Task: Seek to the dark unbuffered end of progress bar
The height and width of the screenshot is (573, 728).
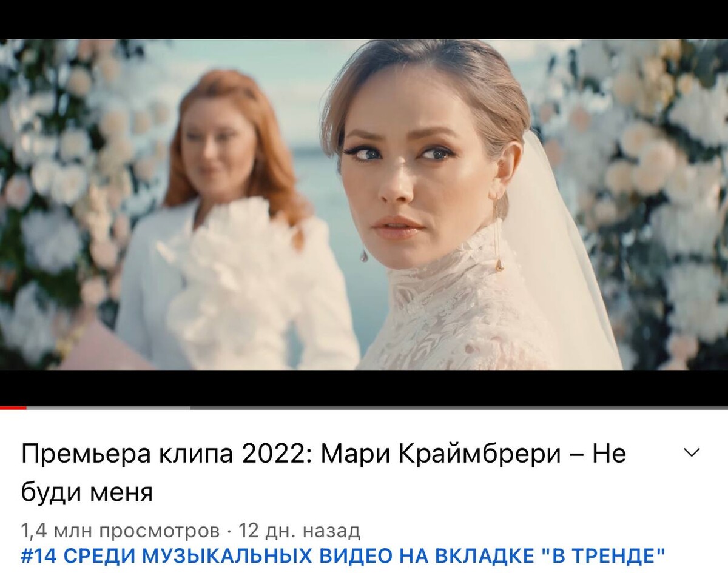Action: click(459, 408)
